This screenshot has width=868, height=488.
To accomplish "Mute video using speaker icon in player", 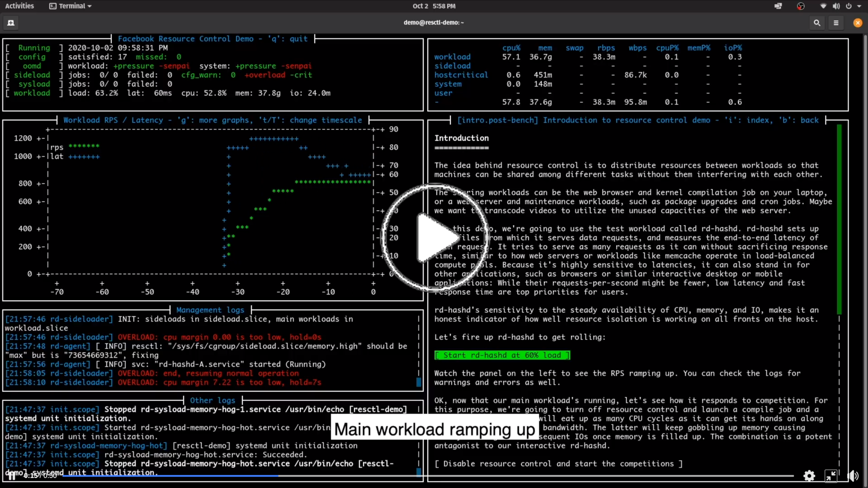I will (853, 475).
